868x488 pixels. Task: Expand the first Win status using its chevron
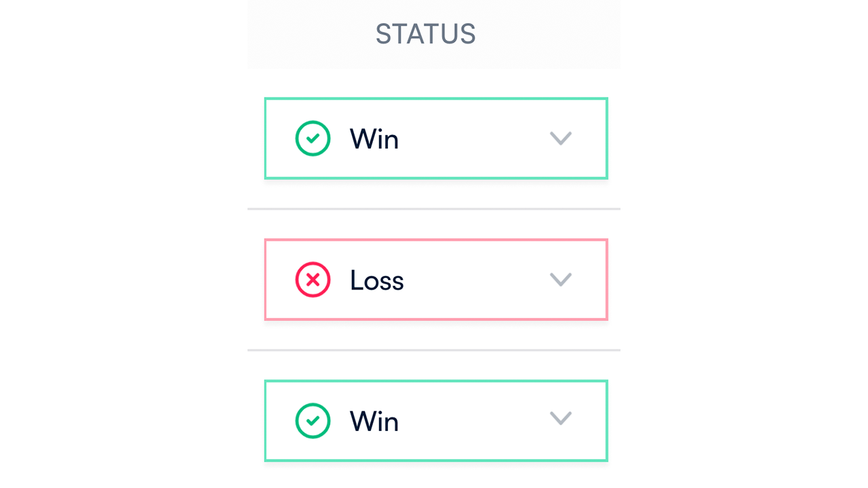[x=561, y=138]
